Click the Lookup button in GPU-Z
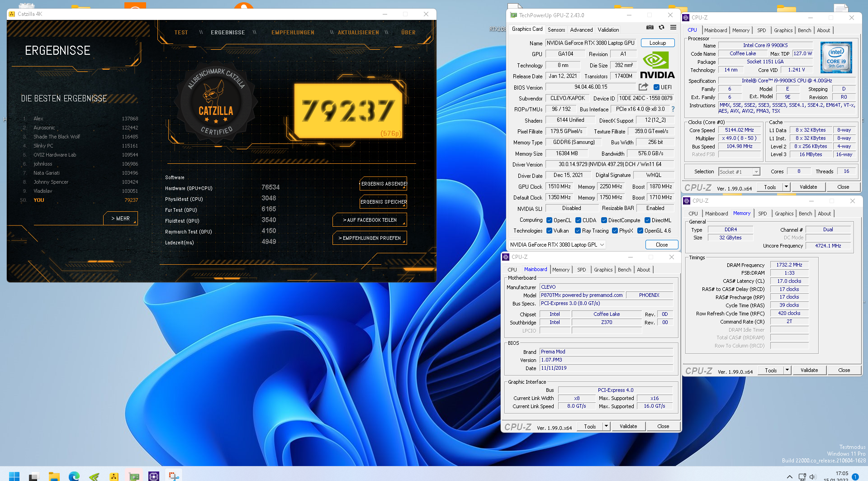Image resolution: width=868 pixels, height=481 pixels. 658,43
